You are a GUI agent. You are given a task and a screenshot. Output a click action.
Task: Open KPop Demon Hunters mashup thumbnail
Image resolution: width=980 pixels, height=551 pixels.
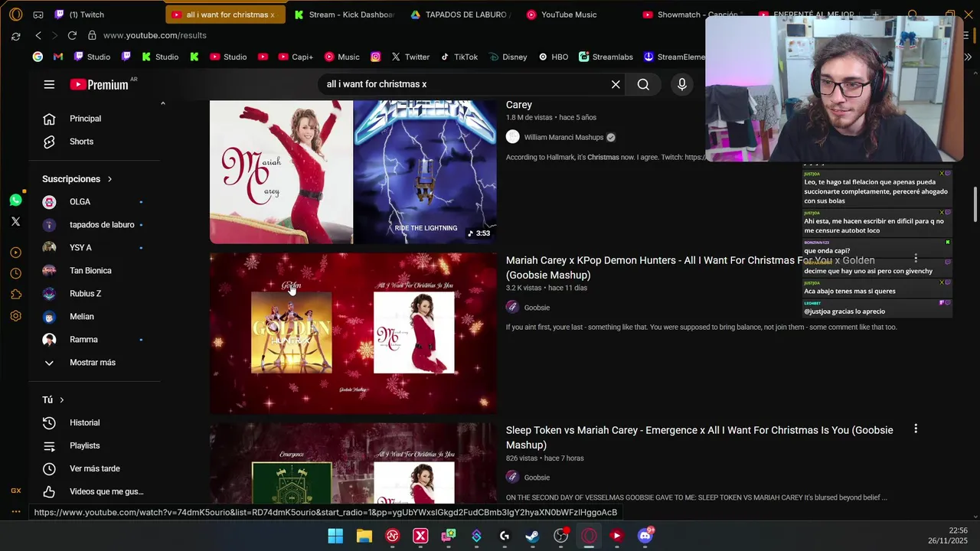point(353,334)
